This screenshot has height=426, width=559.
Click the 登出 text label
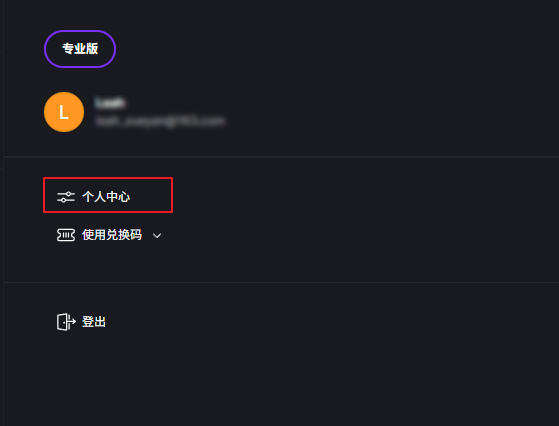click(94, 322)
